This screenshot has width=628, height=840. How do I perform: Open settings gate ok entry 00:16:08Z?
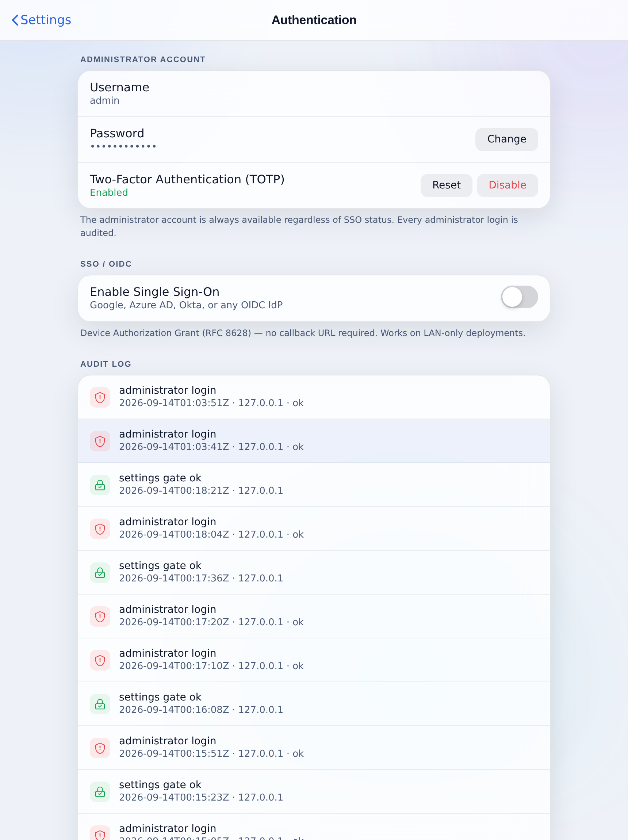click(314, 704)
